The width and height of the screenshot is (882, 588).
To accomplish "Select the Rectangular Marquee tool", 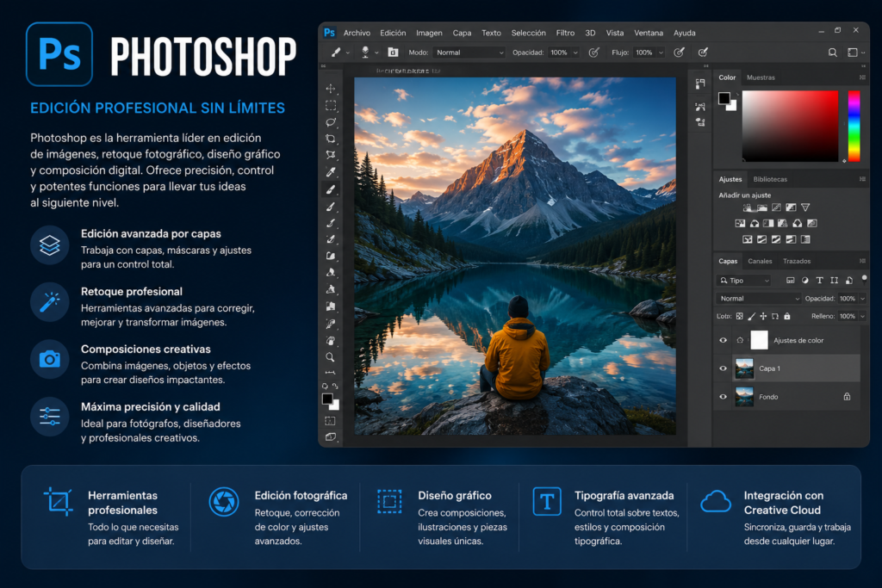I will (331, 106).
